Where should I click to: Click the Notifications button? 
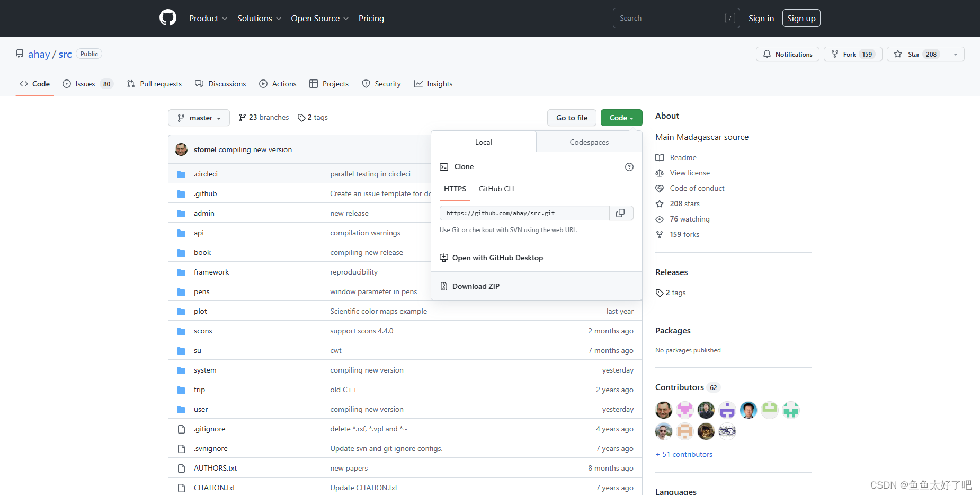click(x=788, y=54)
